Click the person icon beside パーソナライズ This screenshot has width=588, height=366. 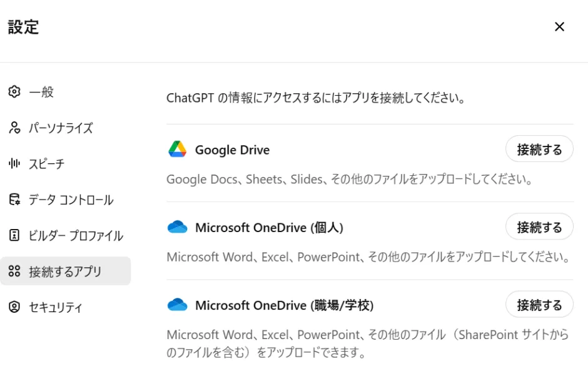(x=14, y=128)
